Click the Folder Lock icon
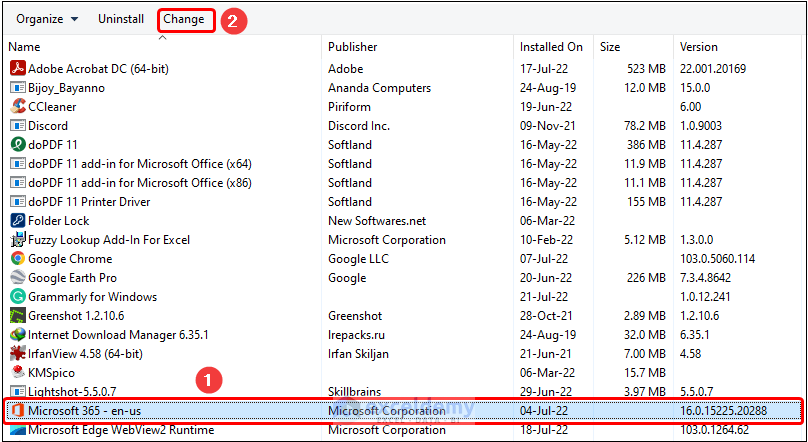808x442 pixels. tap(18, 221)
